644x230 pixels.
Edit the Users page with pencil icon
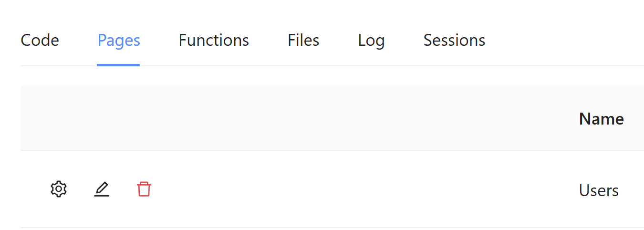(x=102, y=189)
